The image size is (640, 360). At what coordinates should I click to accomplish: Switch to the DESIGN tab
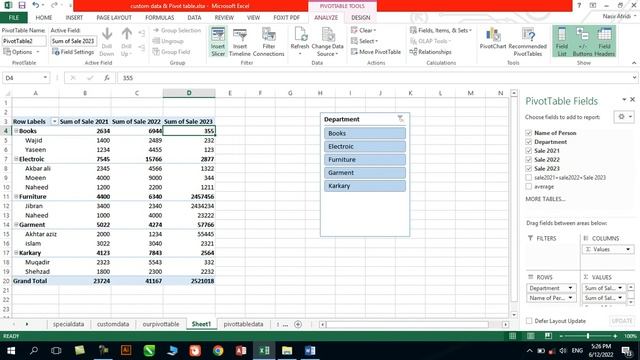(360, 18)
